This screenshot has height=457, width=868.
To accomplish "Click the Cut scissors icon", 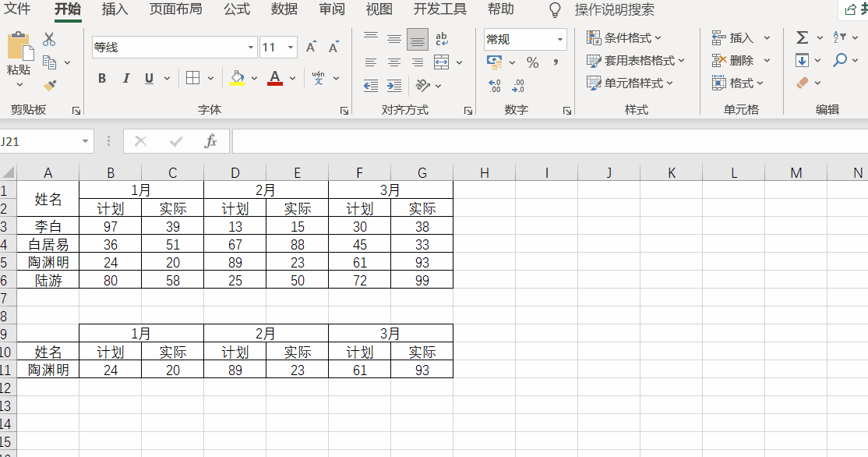I will tap(49, 39).
